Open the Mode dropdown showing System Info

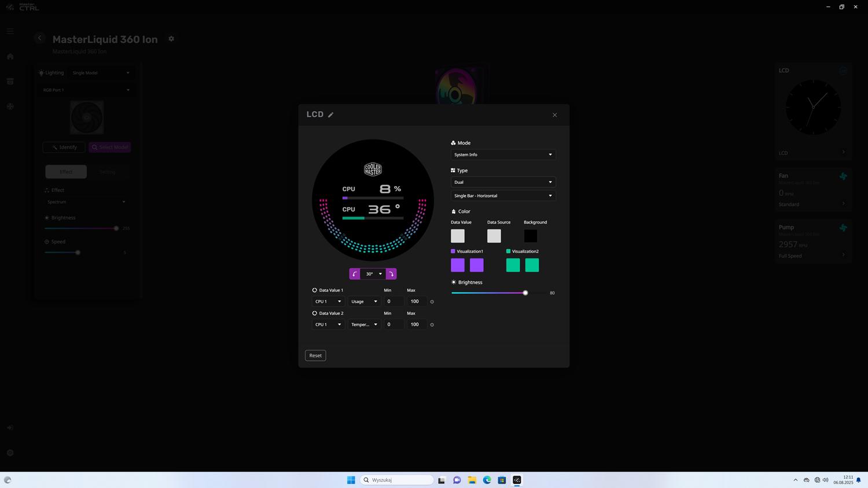point(502,155)
